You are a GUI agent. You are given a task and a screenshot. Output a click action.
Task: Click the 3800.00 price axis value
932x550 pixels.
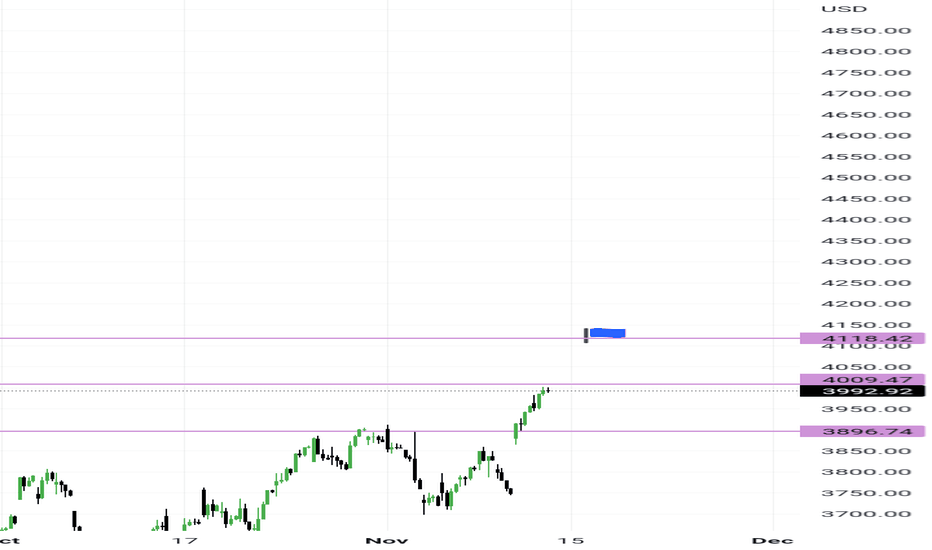point(866,472)
